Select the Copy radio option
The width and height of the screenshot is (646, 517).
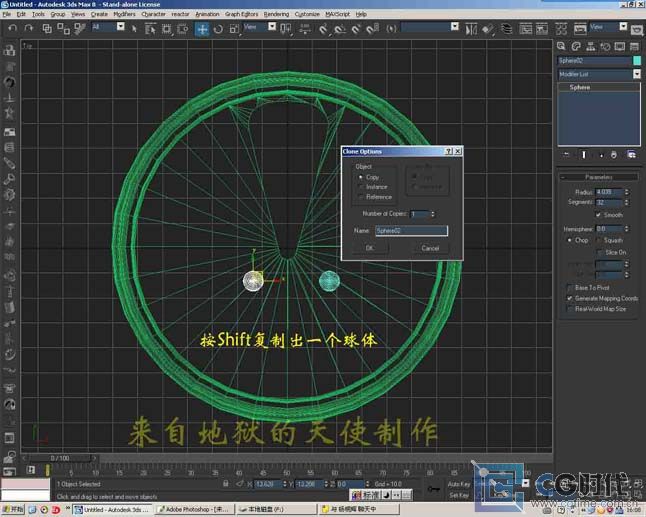(x=369, y=177)
